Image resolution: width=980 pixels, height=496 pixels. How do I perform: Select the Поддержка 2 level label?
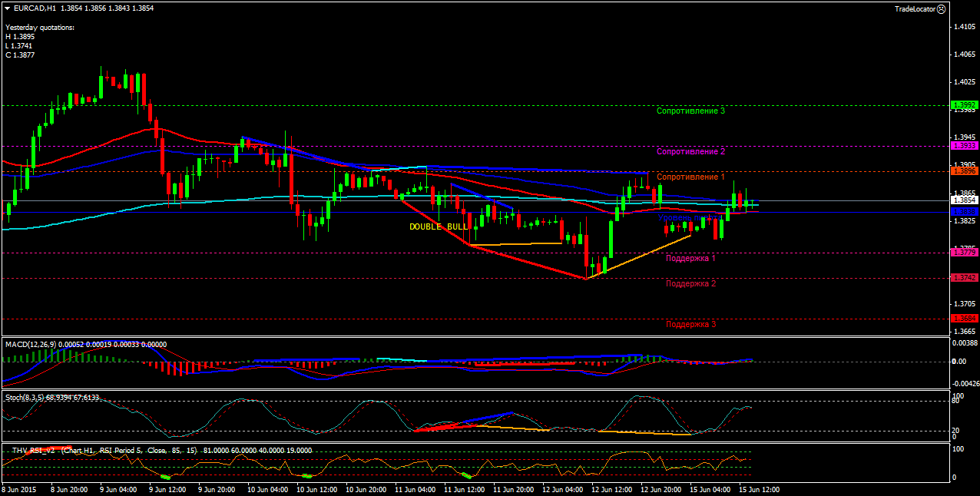click(x=690, y=283)
